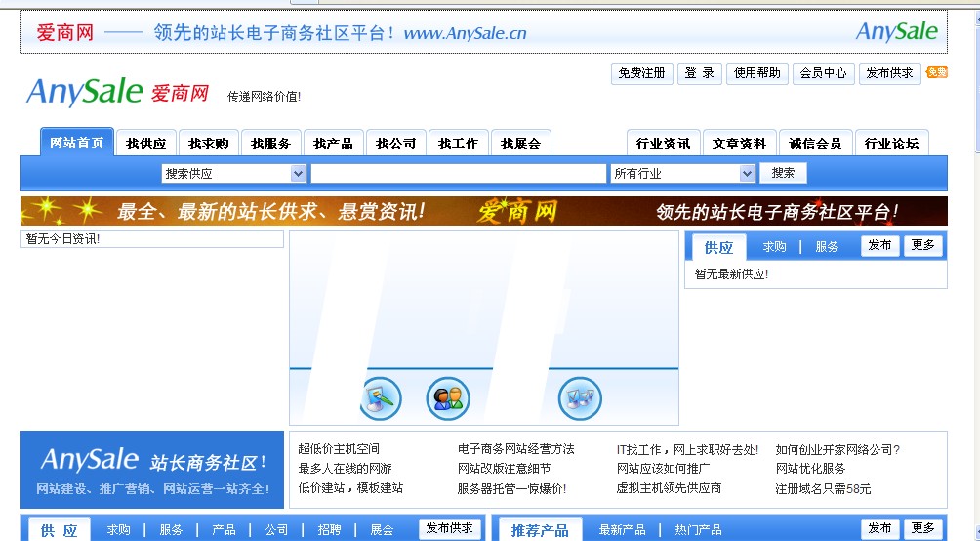
Task: Open link 服务器托管一惊爆价
Action: click(511, 488)
